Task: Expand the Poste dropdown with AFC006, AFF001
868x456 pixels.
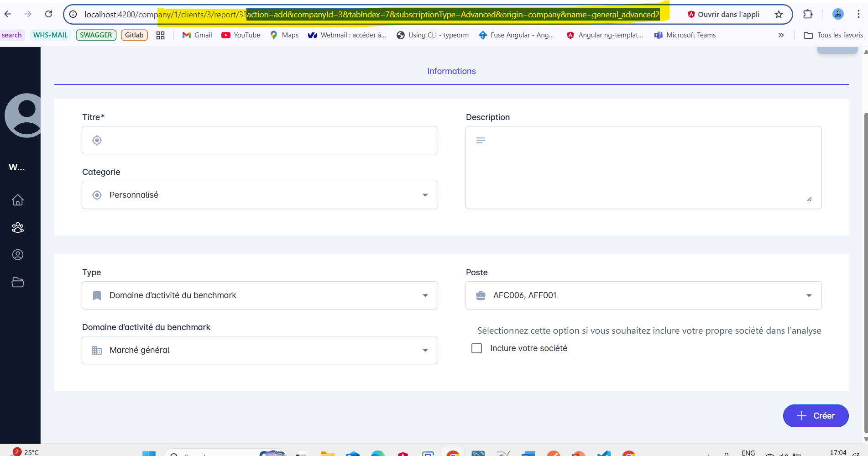Action: click(643, 295)
